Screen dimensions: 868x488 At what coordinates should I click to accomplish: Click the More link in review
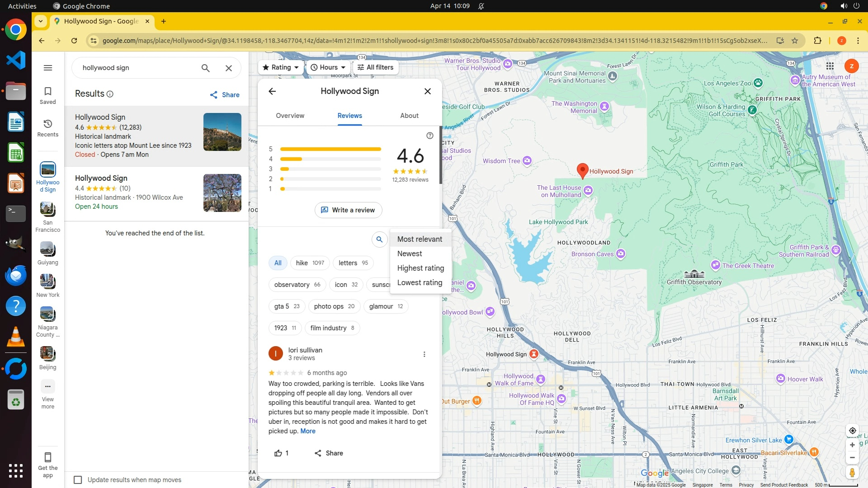(308, 431)
